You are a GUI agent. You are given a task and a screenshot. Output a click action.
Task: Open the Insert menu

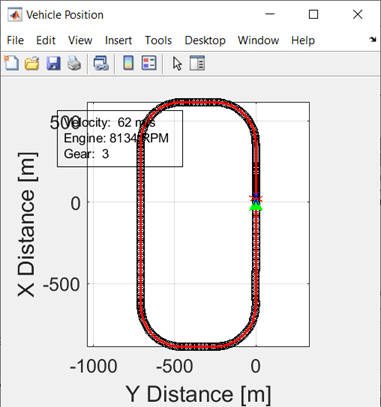click(118, 40)
